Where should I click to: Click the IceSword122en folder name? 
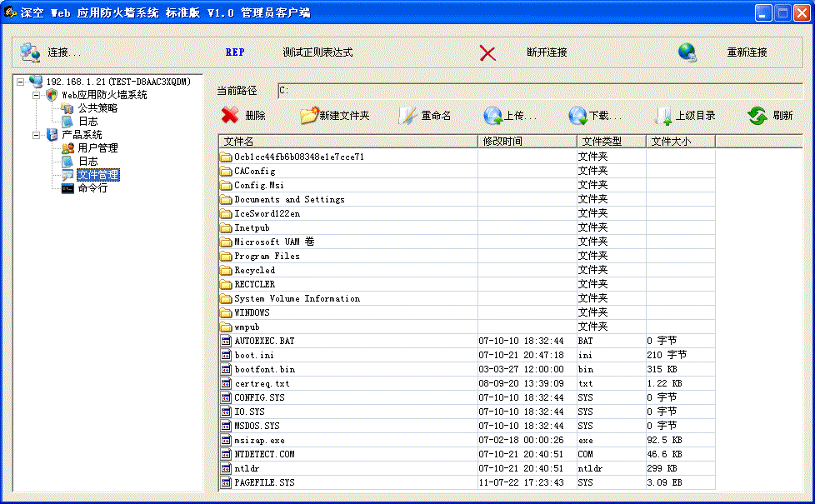tap(267, 213)
